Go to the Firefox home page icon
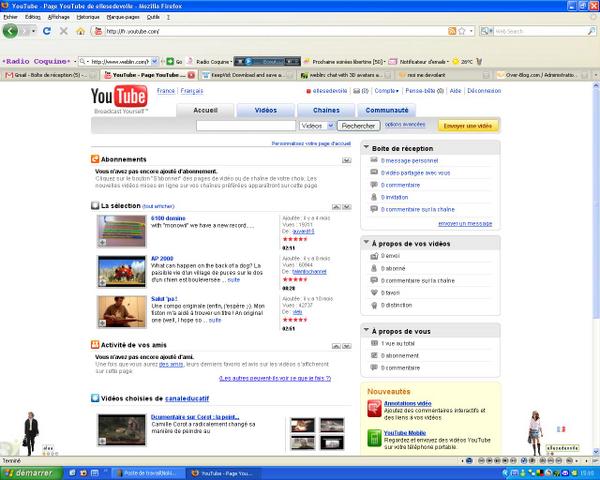This screenshot has width=600, height=480. (80, 31)
